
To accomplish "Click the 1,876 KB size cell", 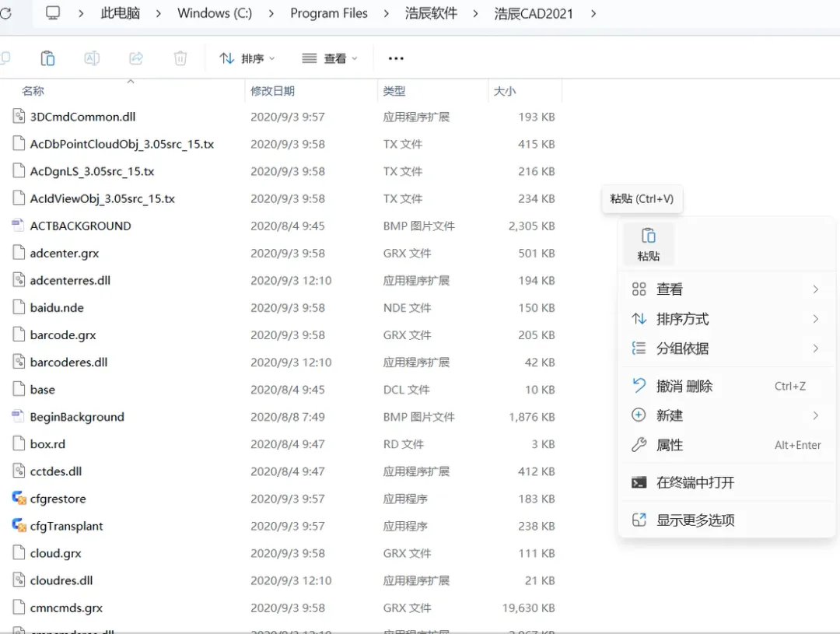I will coord(531,416).
